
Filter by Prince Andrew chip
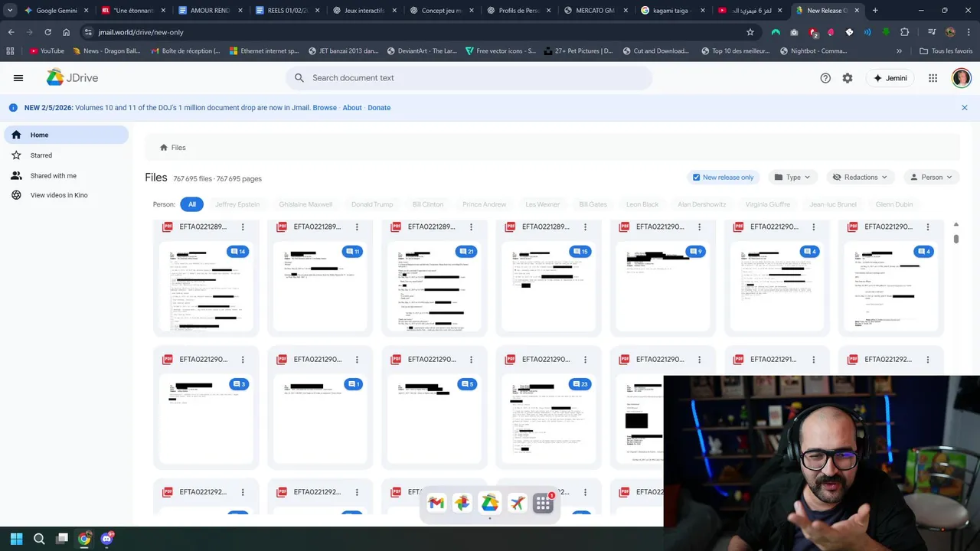tap(484, 204)
